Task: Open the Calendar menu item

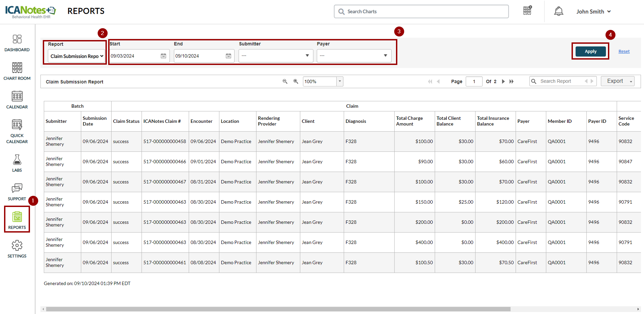Action: pyautogui.click(x=17, y=100)
